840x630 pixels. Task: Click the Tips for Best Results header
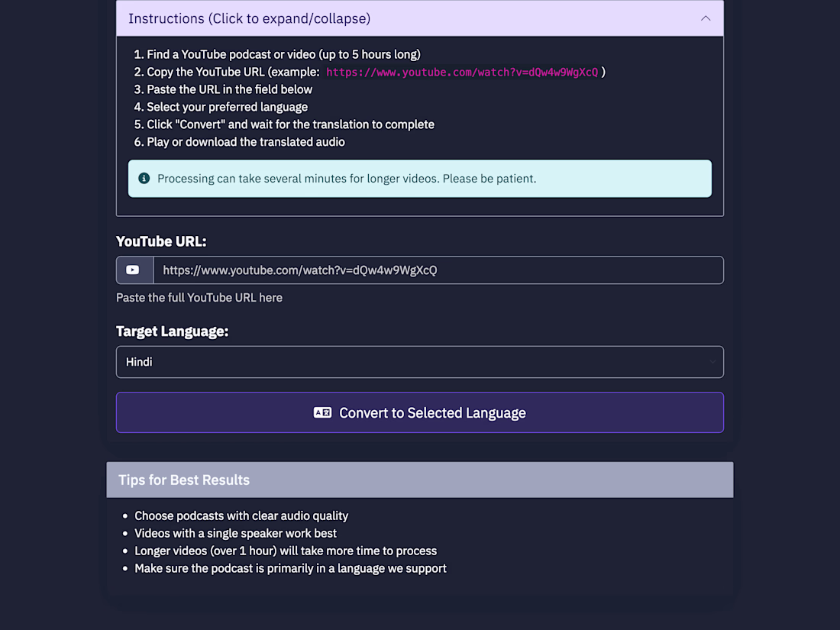click(419, 480)
